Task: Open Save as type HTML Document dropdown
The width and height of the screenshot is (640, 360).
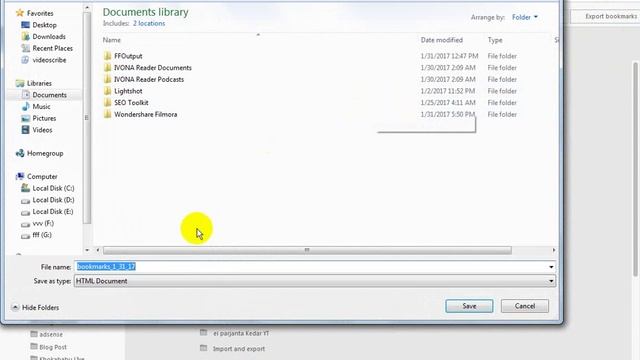Action: click(315, 281)
